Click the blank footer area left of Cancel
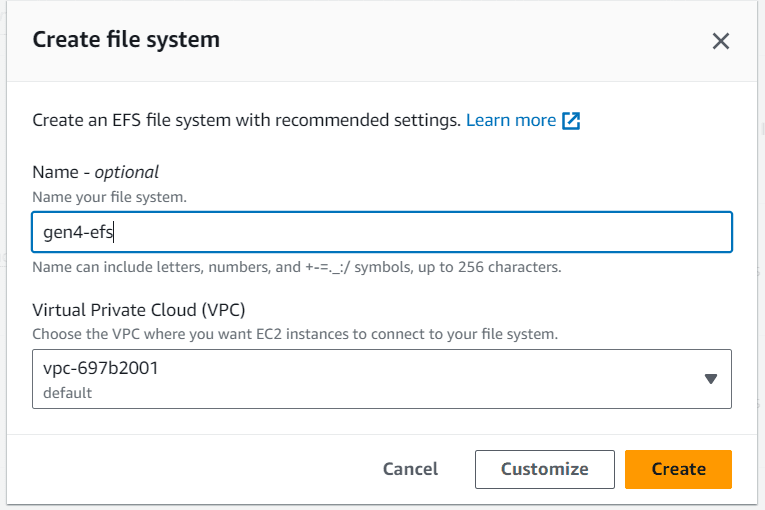Viewport: 765px width, 510px height. tap(190, 469)
